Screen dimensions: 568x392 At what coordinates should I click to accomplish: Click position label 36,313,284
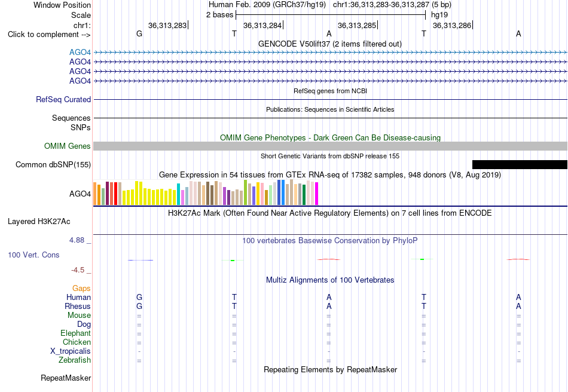(262, 25)
